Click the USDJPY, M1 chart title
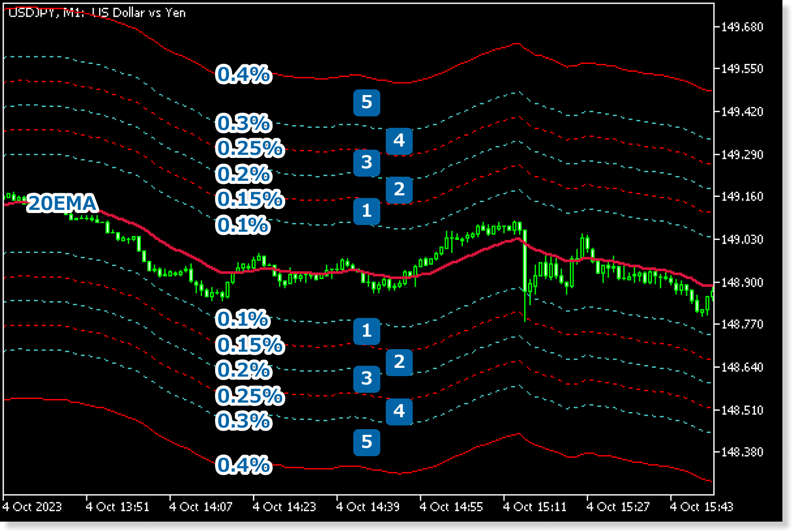This screenshot has height=532, width=798. (x=97, y=12)
